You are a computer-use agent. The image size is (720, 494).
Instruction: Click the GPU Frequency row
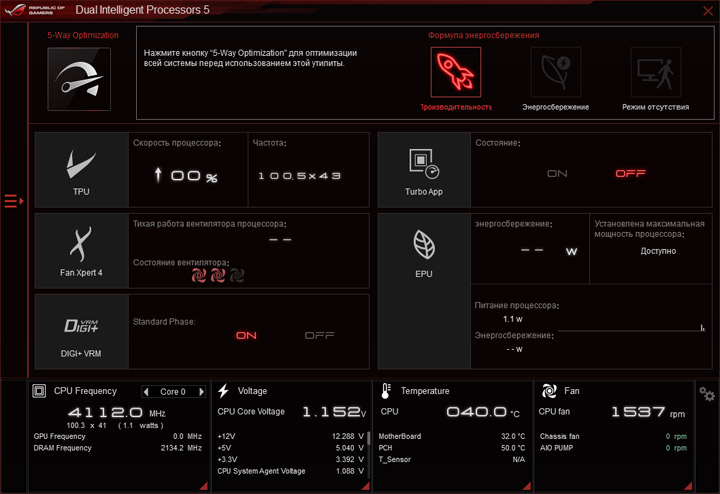(x=118, y=436)
